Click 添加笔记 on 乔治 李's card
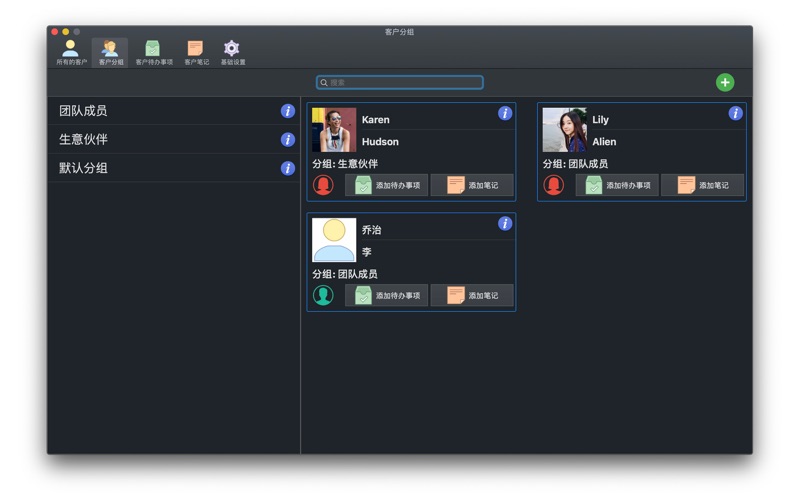This screenshot has width=800, height=500. [472, 295]
